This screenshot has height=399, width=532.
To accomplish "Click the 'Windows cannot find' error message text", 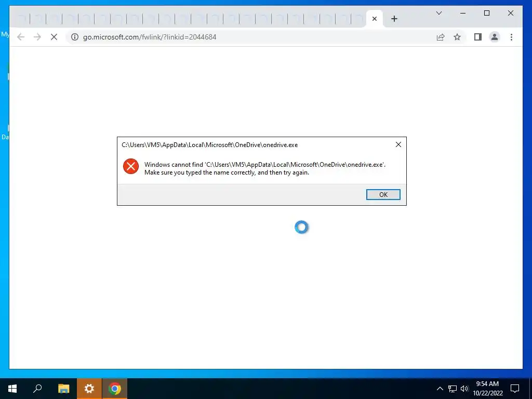I will pyautogui.click(x=265, y=168).
